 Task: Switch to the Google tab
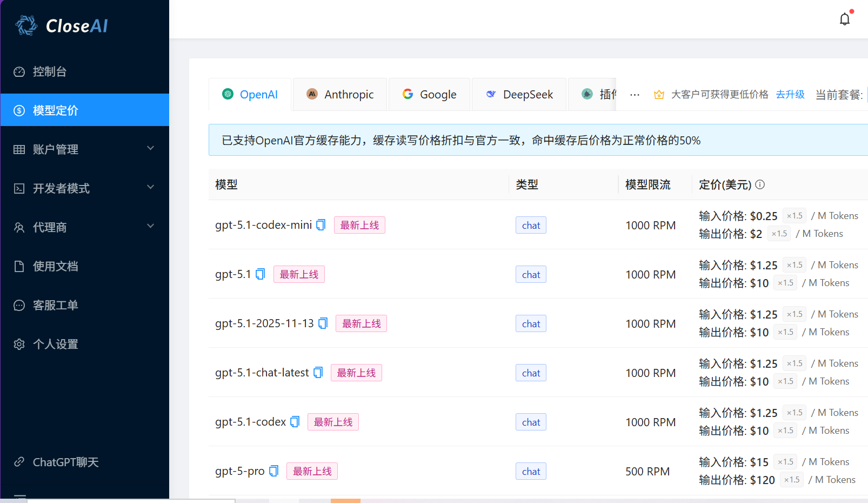(x=429, y=94)
